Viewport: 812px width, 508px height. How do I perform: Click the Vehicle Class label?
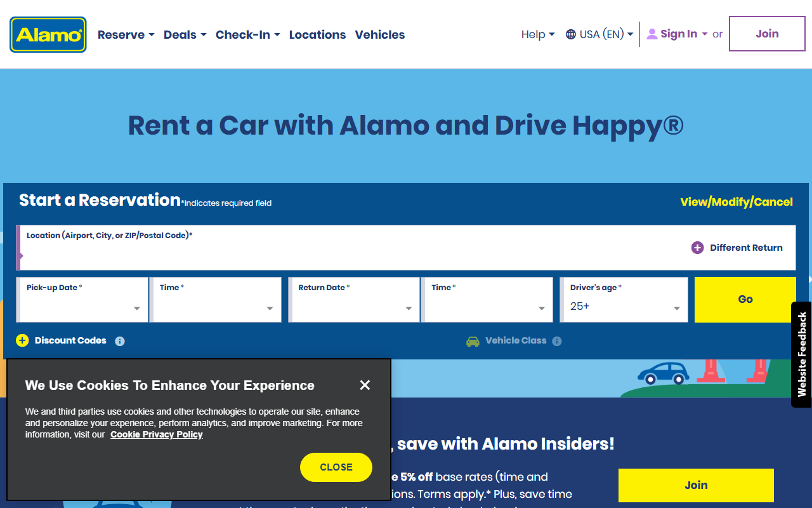(516, 340)
